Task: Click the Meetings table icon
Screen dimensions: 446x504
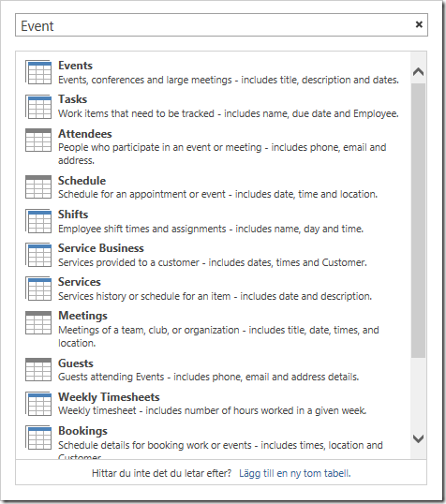Action: click(x=38, y=322)
